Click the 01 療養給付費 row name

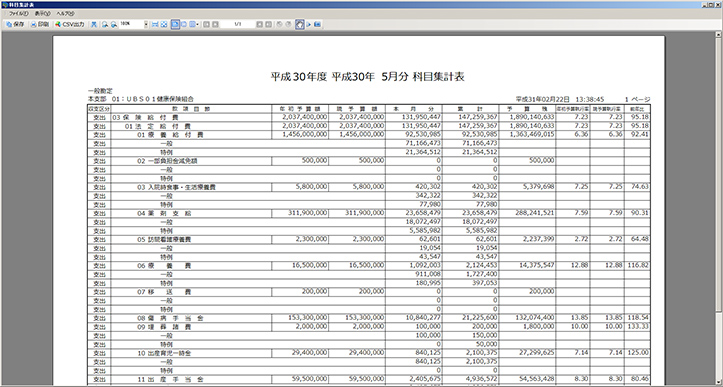coord(170,135)
